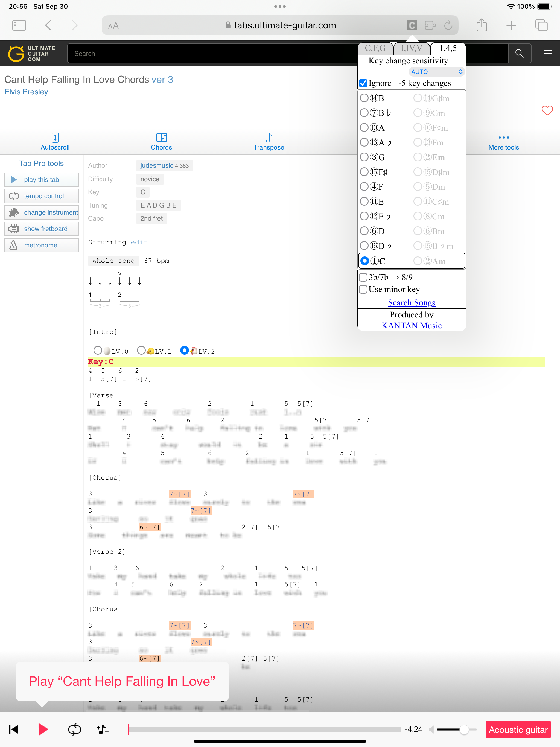Open change instrument option
The height and width of the screenshot is (747, 560).
pyautogui.click(x=42, y=212)
